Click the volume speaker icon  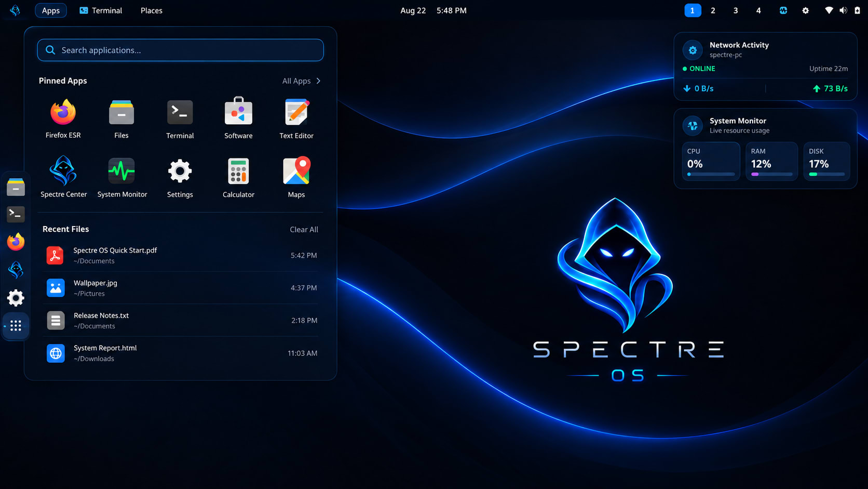pos(843,10)
